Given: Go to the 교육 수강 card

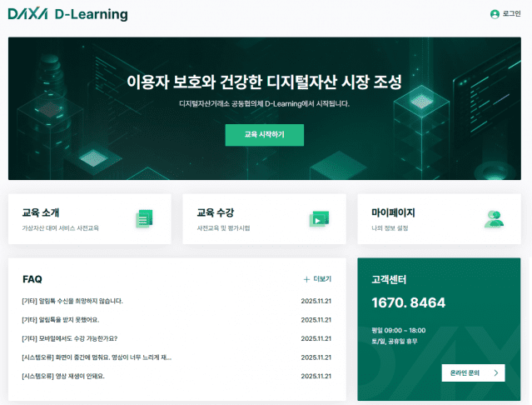Looking at the screenshot, I should click(264, 219).
